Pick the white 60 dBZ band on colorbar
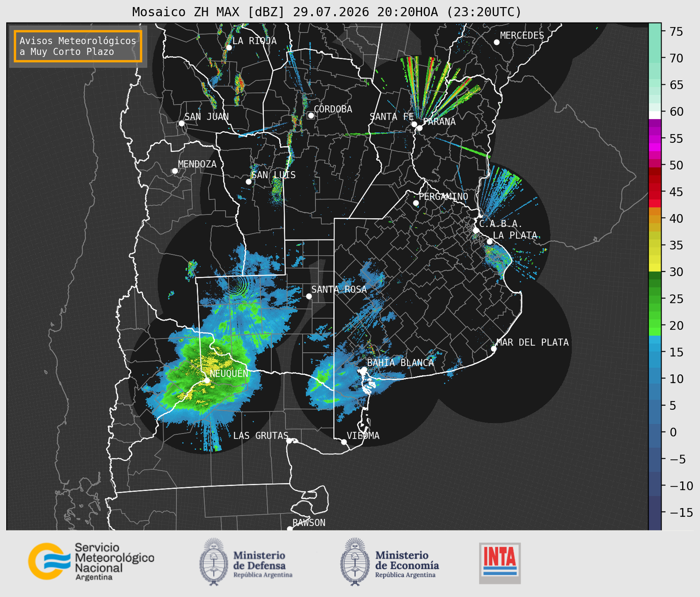The image size is (700, 597). pyautogui.click(x=655, y=115)
